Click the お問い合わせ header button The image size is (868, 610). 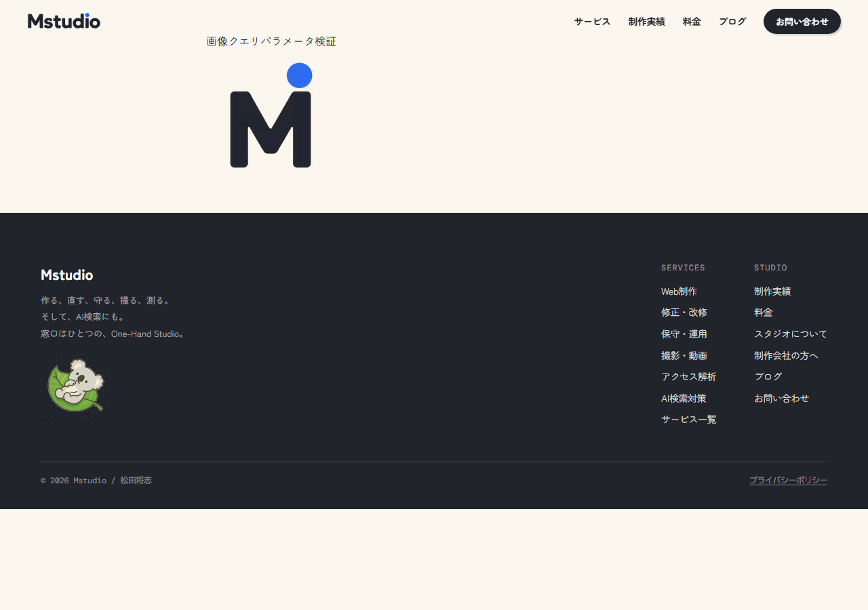coord(802,21)
